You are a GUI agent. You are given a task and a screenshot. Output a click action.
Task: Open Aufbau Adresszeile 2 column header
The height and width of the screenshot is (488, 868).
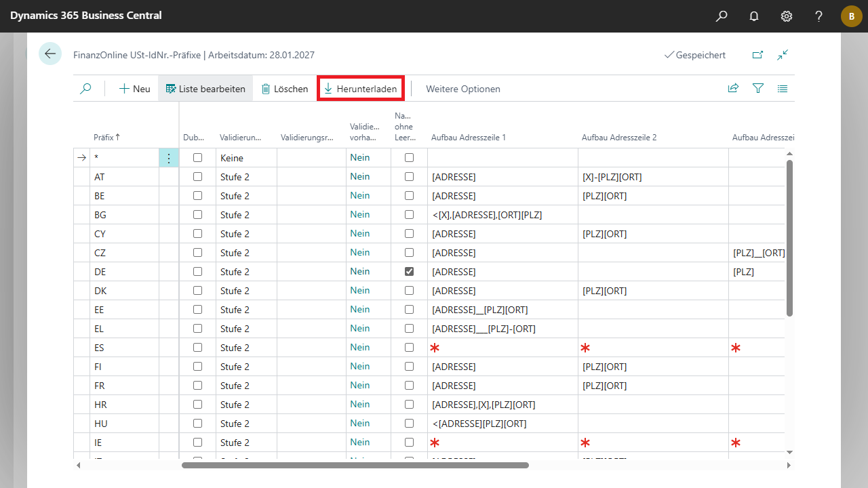pyautogui.click(x=619, y=138)
